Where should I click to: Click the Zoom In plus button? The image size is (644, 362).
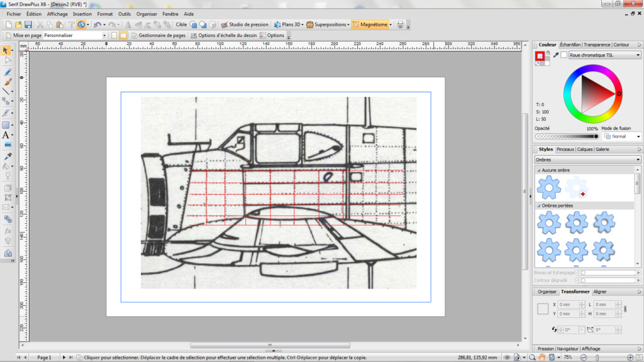pyautogui.click(x=630, y=358)
